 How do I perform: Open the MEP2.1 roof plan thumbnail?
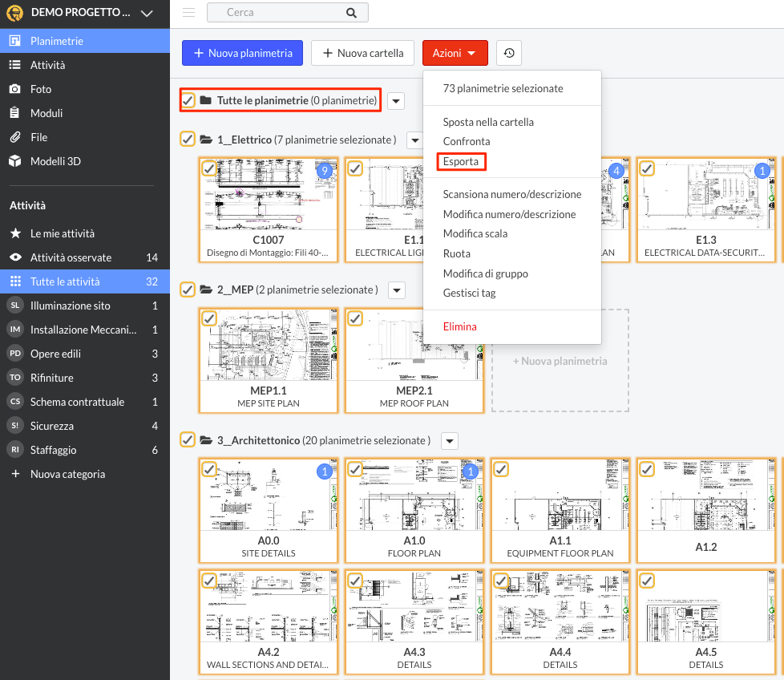[x=414, y=351]
